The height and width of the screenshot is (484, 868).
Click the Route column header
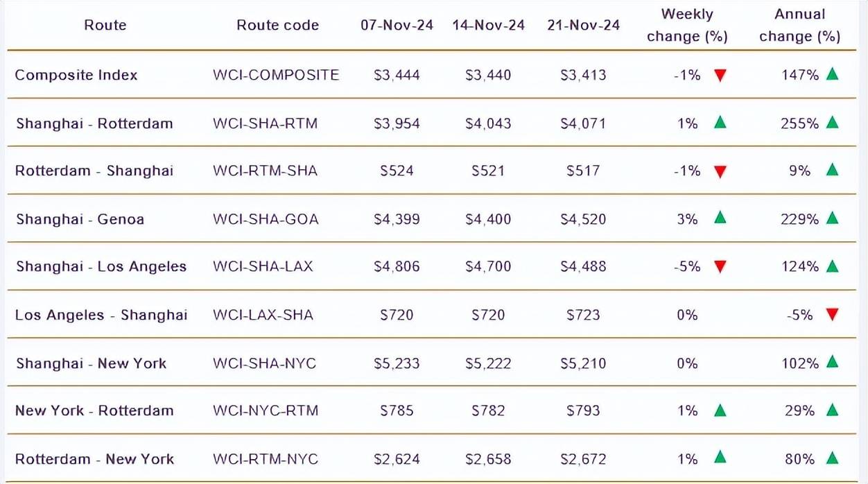(x=105, y=25)
